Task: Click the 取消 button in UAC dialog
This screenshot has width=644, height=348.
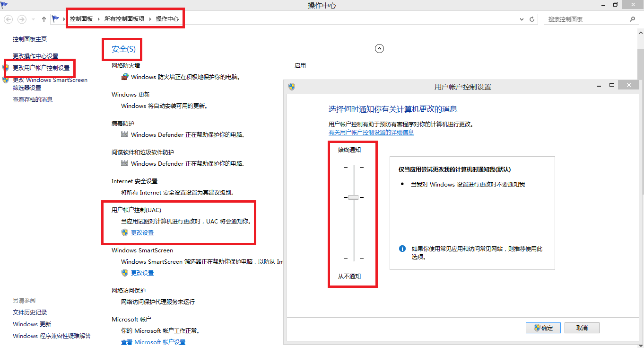Action: coord(582,328)
